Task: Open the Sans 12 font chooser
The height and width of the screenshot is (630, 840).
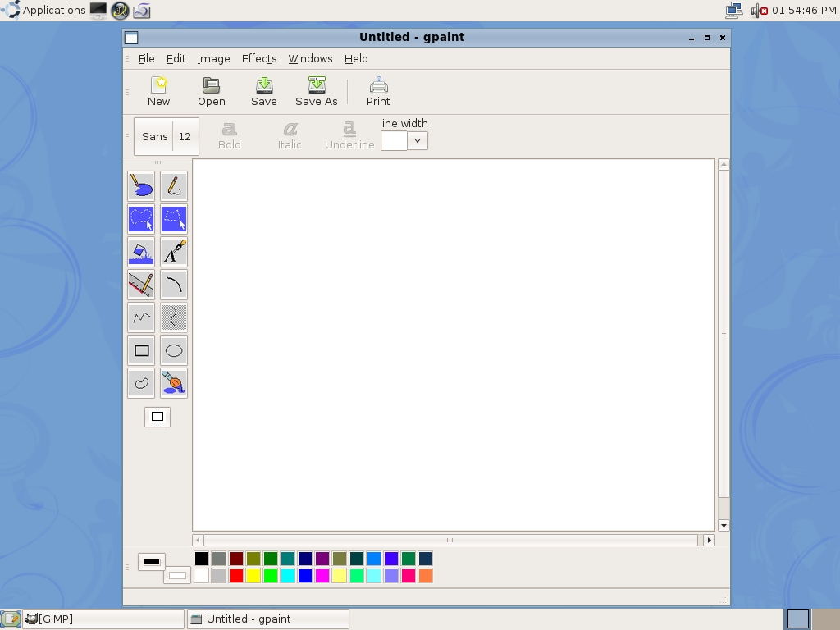Action: coord(167,137)
